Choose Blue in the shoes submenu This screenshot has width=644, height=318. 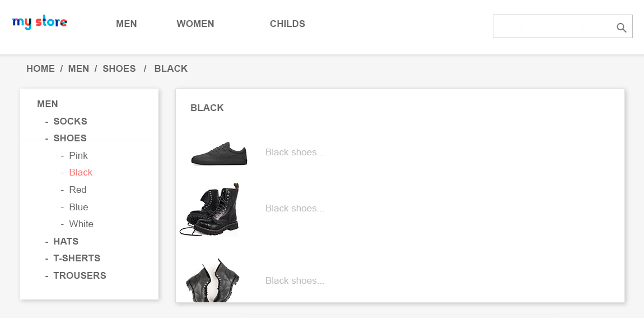tap(78, 207)
